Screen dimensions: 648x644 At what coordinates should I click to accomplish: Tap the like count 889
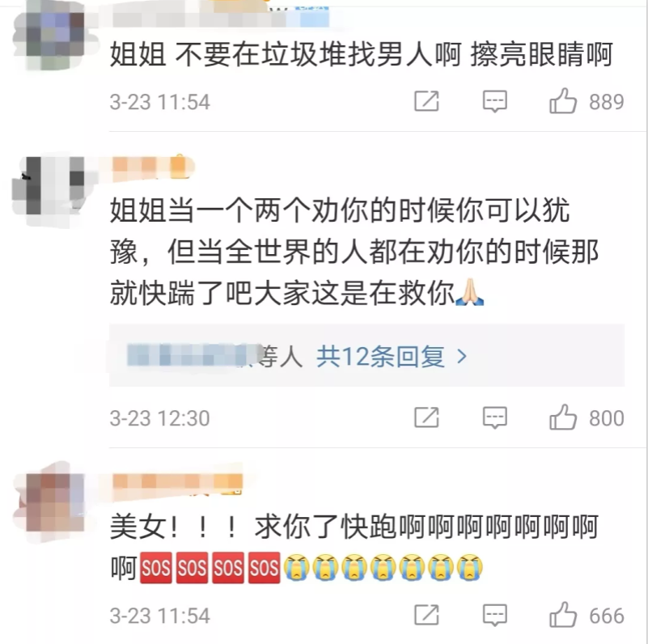click(x=606, y=102)
